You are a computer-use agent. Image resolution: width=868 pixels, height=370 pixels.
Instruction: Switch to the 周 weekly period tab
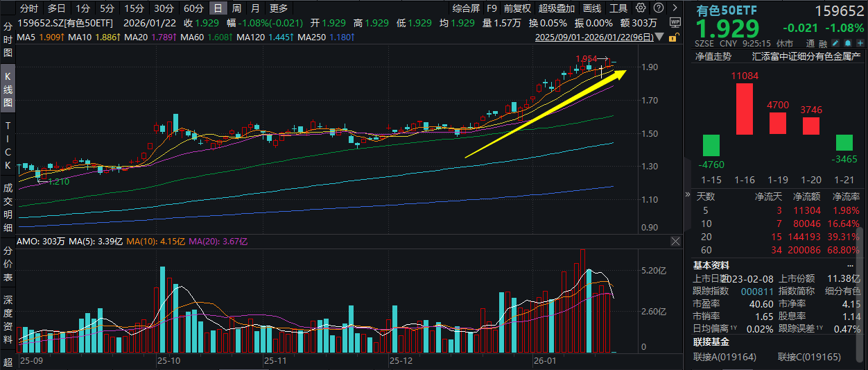click(x=237, y=8)
